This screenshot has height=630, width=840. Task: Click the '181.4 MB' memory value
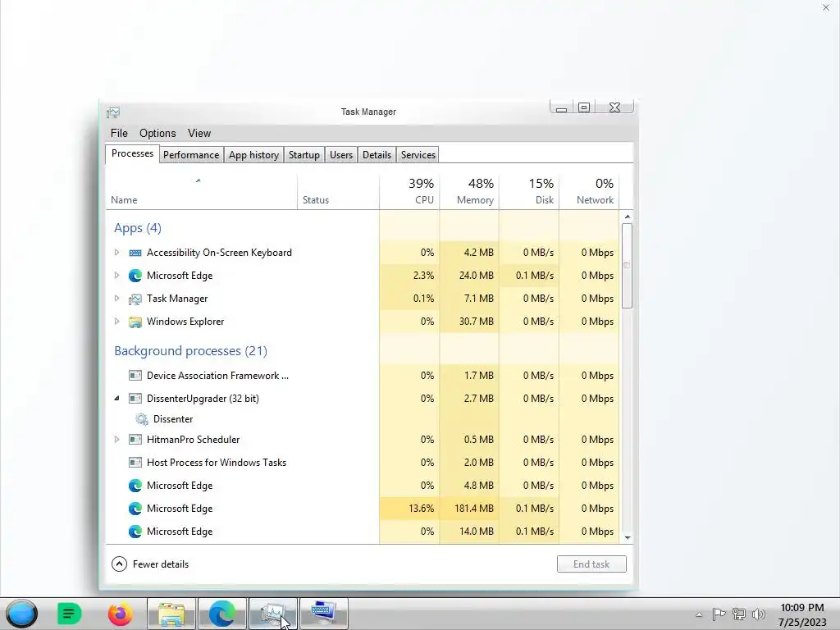[474, 509]
